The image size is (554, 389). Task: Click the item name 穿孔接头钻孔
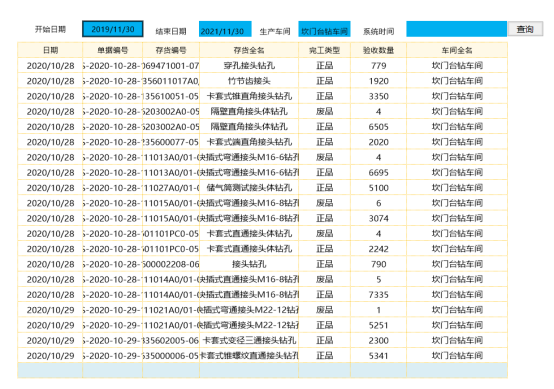(x=249, y=66)
